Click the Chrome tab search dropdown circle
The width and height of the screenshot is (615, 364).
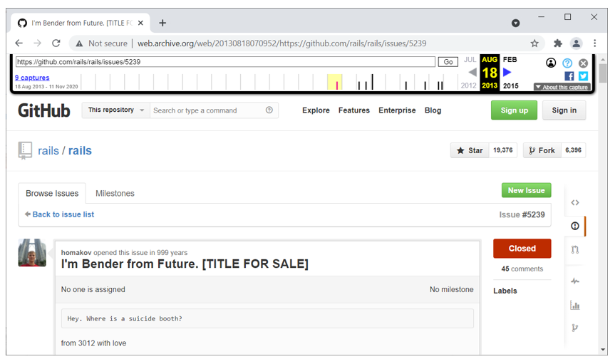pos(516,23)
